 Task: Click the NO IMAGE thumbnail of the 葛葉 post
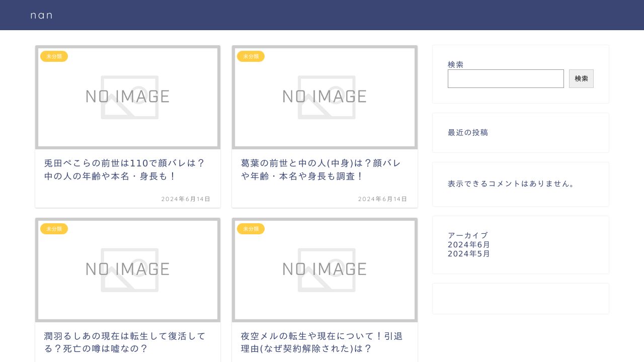pos(325,97)
